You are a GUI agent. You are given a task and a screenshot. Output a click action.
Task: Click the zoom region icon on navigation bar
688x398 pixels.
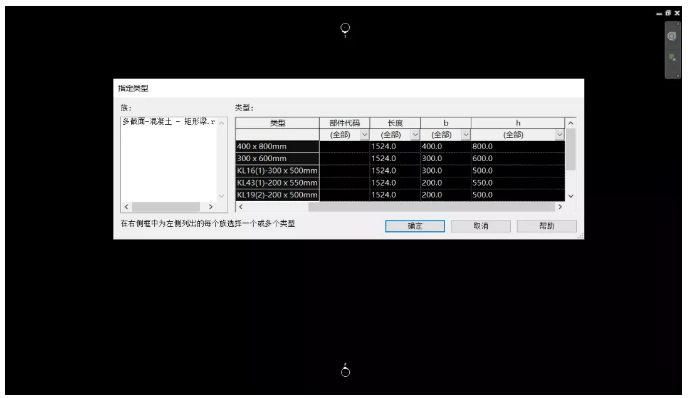pos(672,57)
